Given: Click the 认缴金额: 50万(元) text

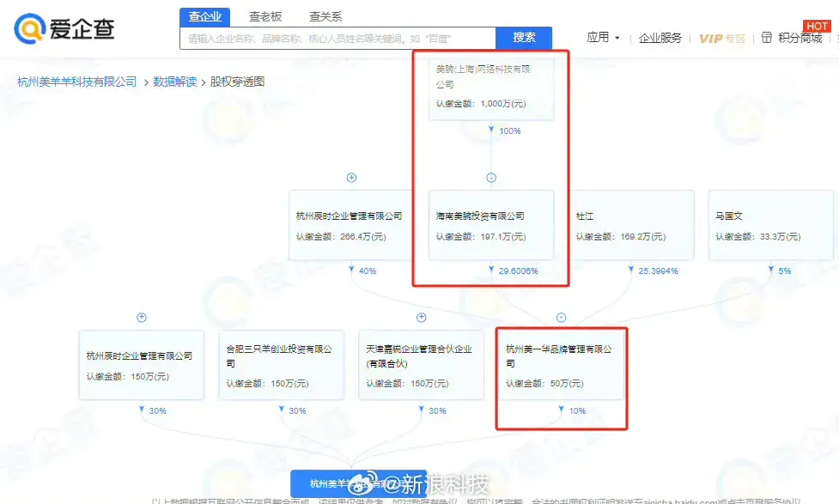Looking at the screenshot, I should pos(544,384).
